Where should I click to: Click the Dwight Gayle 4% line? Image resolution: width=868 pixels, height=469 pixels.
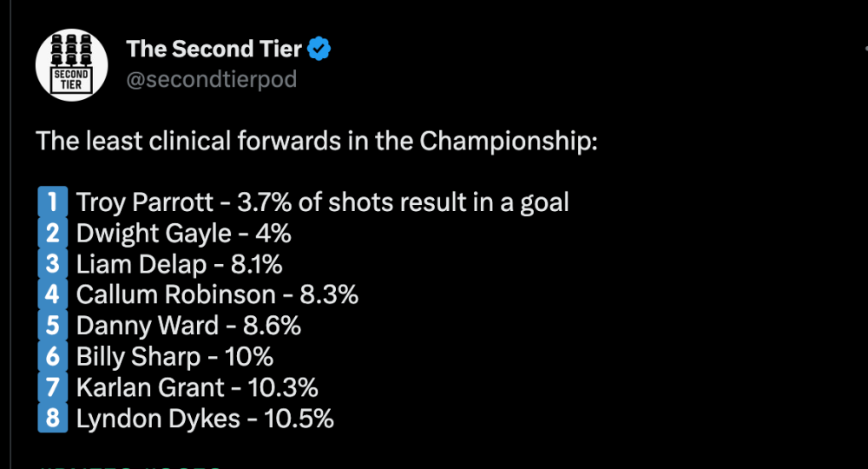pos(183,234)
